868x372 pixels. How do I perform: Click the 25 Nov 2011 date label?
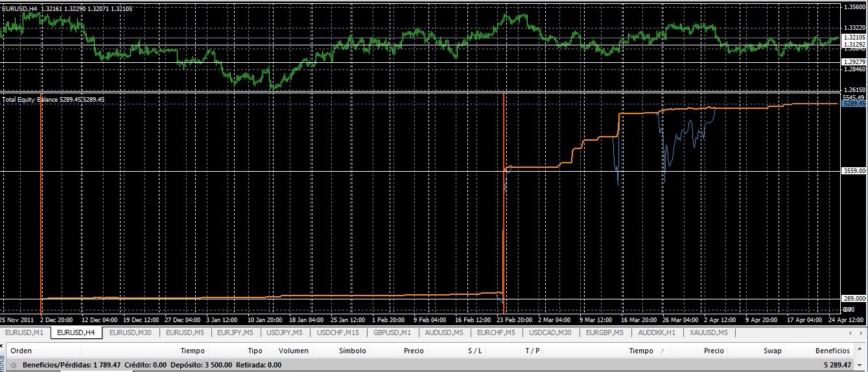pyautogui.click(x=17, y=320)
